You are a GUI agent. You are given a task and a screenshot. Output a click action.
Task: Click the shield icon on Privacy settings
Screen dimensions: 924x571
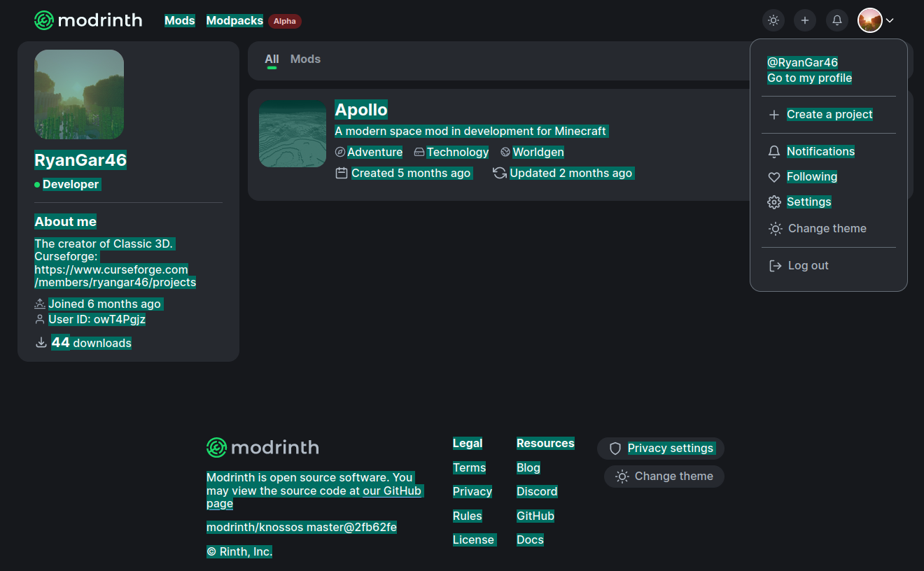tap(615, 449)
